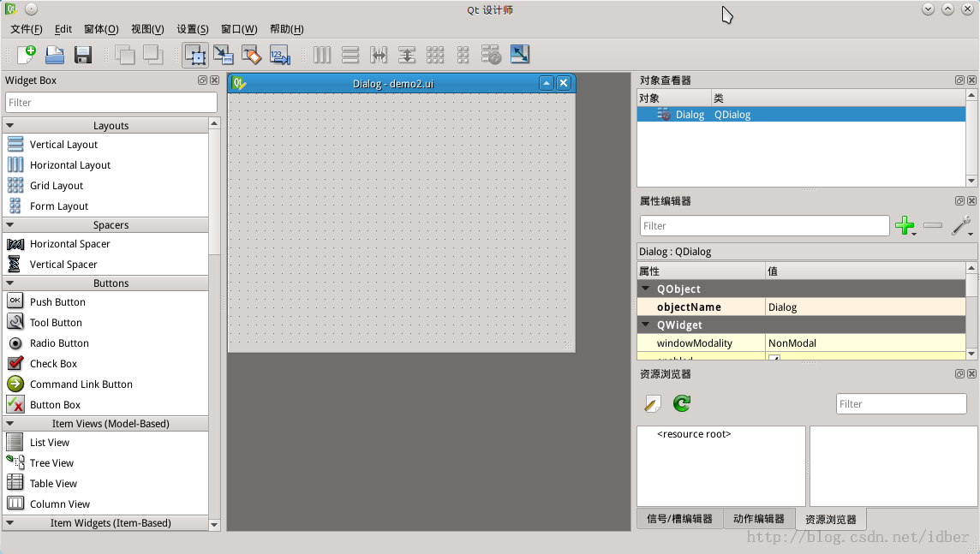The height and width of the screenshot is (554, 980).
Task: Switch to Edit Signals/Slots mode
Action: point(224,55)
